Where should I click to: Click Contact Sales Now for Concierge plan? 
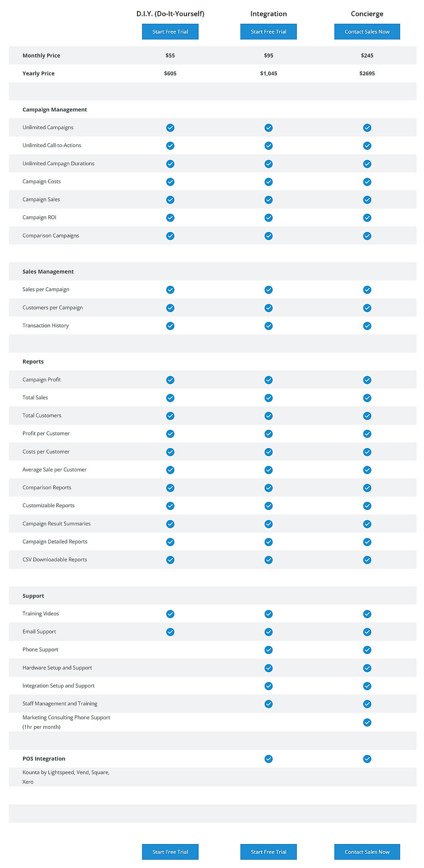367,31
